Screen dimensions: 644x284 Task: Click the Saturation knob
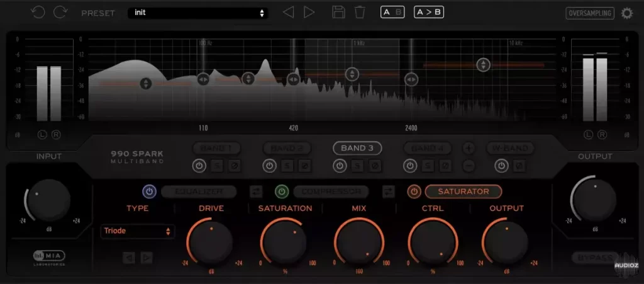(x=285, y=243)
